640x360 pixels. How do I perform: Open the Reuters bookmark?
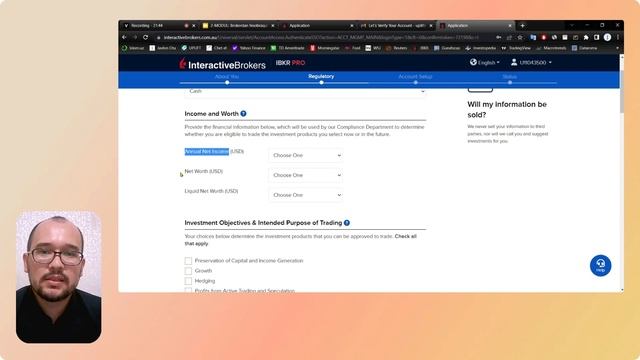pyautogui.click(x=396, y=48)
